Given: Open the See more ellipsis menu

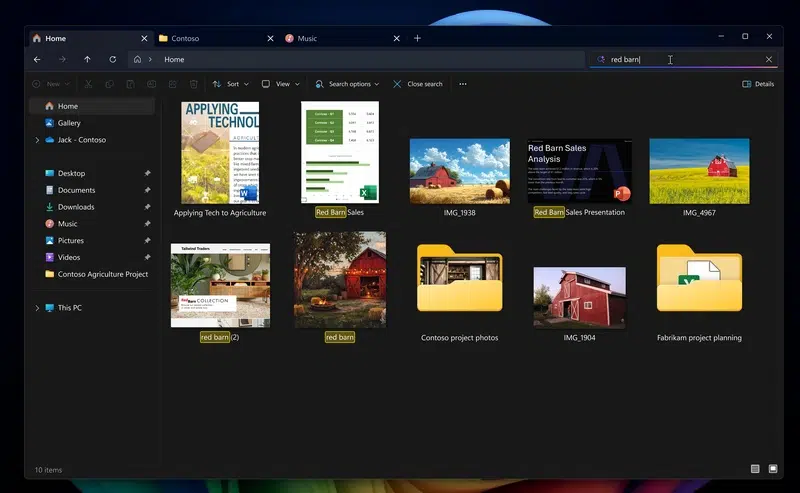Looking at the screenshot, I should point(462,84).
